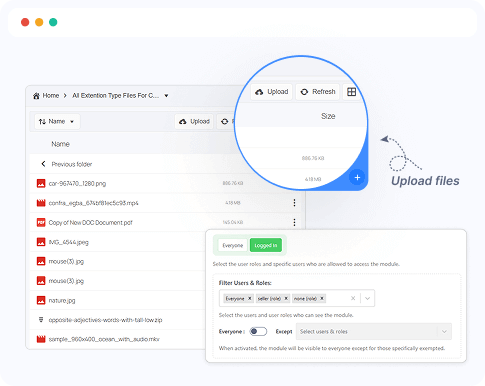Click image icon of IMG_4544.jpeg
This screenshot has height=386, width=485.
pos(41,242)
